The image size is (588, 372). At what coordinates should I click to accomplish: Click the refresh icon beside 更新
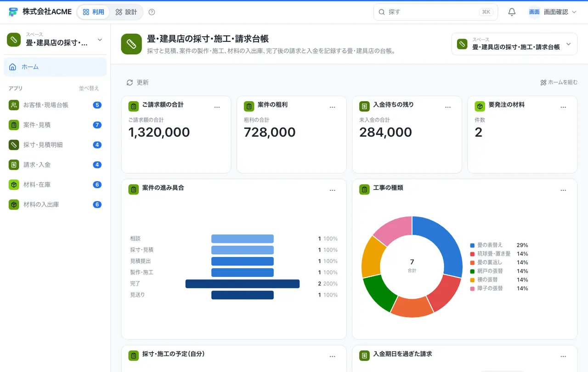click(130, 82)
